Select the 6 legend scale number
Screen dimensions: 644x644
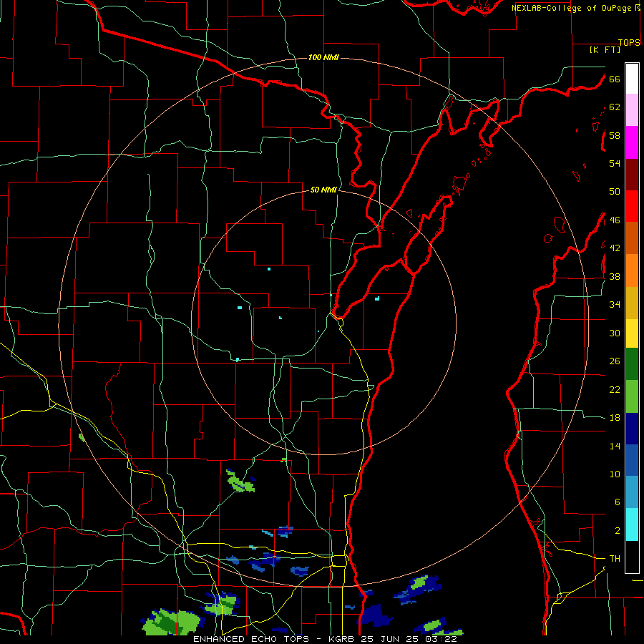pyautogui.click(x=617, y=502)
